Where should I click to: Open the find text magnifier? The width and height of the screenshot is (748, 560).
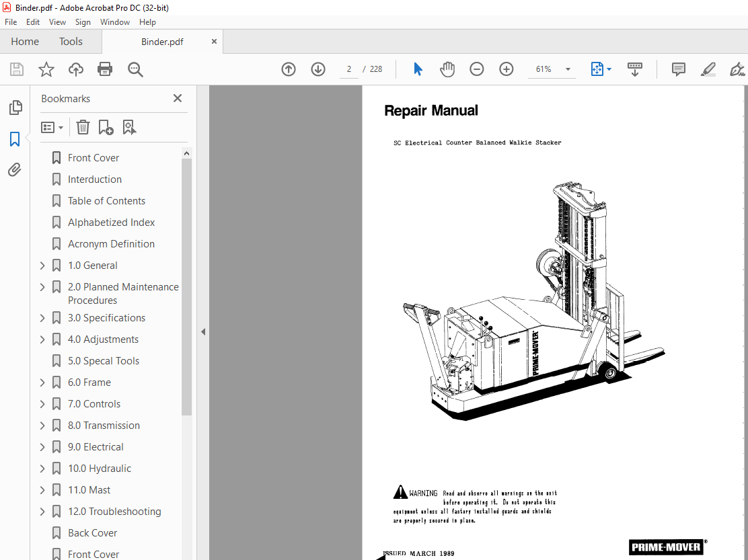(135, 70)
